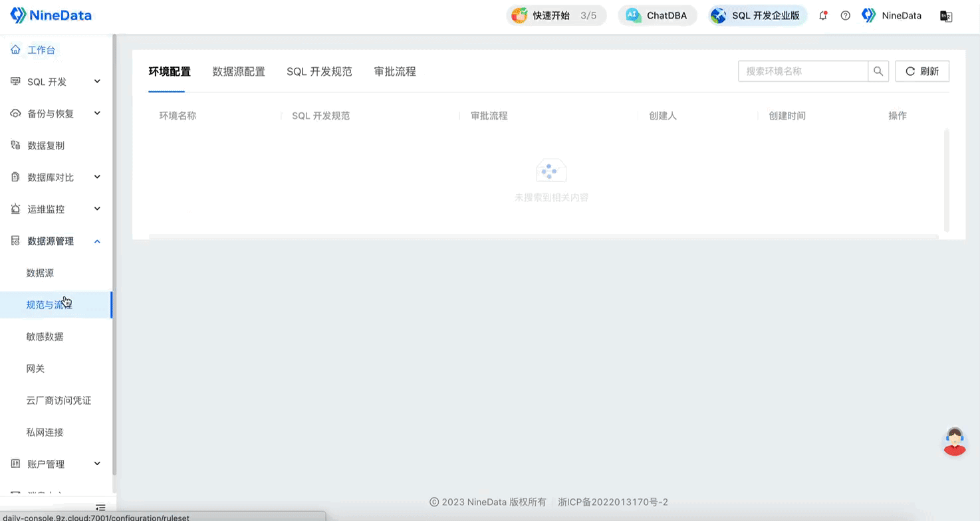Click the 运维监控 alarm icon in the sidebar
This screenshot has height=521, width=980.
pos(15,209)
